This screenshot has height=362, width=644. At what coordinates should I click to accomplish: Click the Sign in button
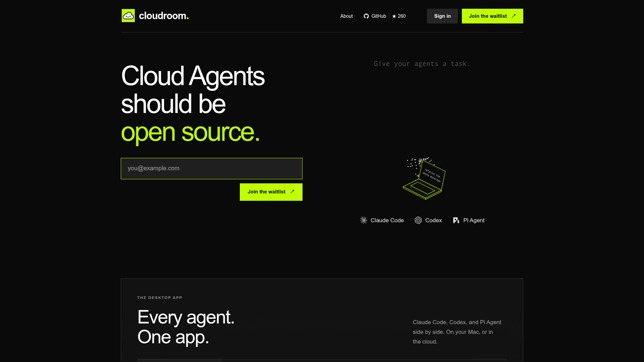pos(442,16)
